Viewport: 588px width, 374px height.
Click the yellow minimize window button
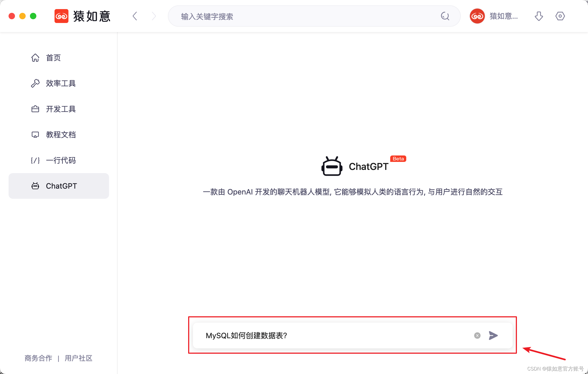point(22,16)
